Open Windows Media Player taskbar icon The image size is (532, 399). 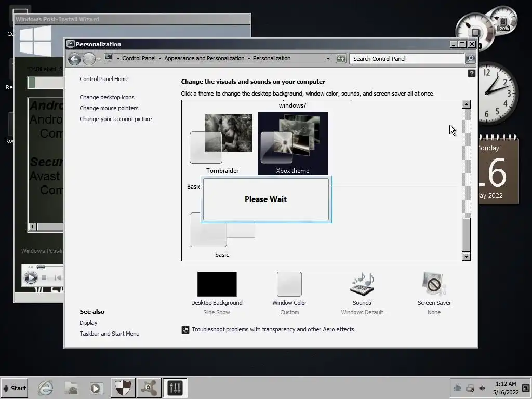pyautogui.click(x=96, y=389)
